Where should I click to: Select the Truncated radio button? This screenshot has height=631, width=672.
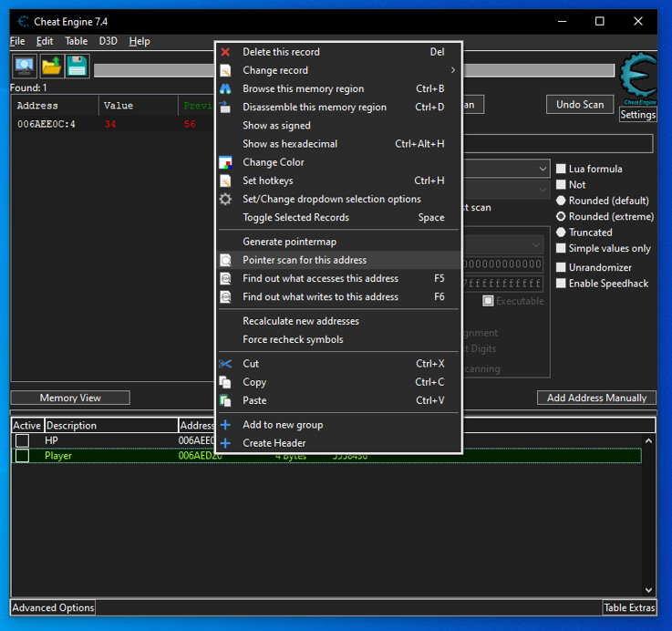click(562, 233)
